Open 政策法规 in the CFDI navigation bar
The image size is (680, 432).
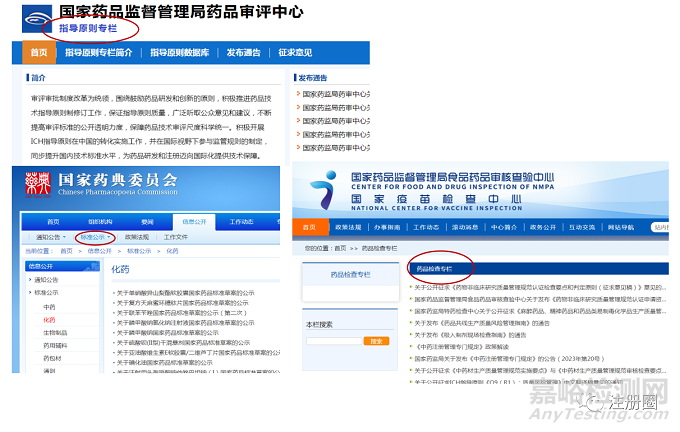click(351, 227)
